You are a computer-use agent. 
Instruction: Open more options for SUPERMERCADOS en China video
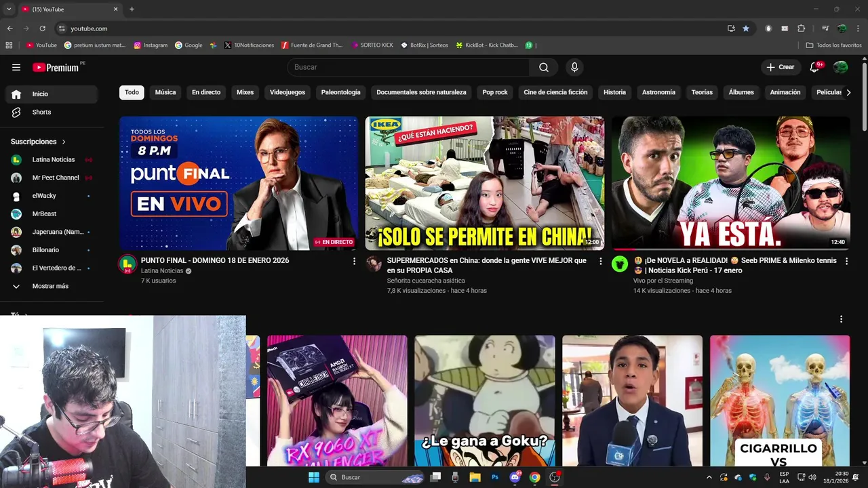pos(600,261)
